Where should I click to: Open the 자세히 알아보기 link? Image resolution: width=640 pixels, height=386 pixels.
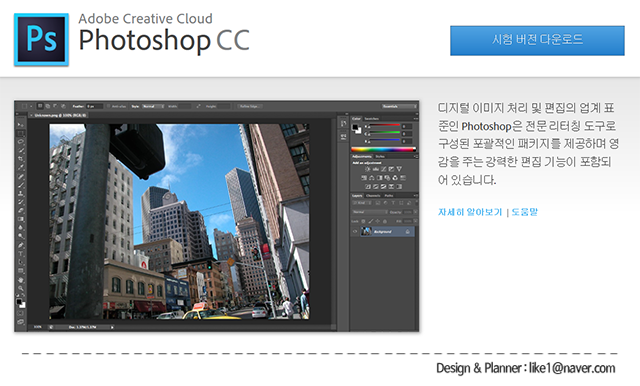[470, 212]
